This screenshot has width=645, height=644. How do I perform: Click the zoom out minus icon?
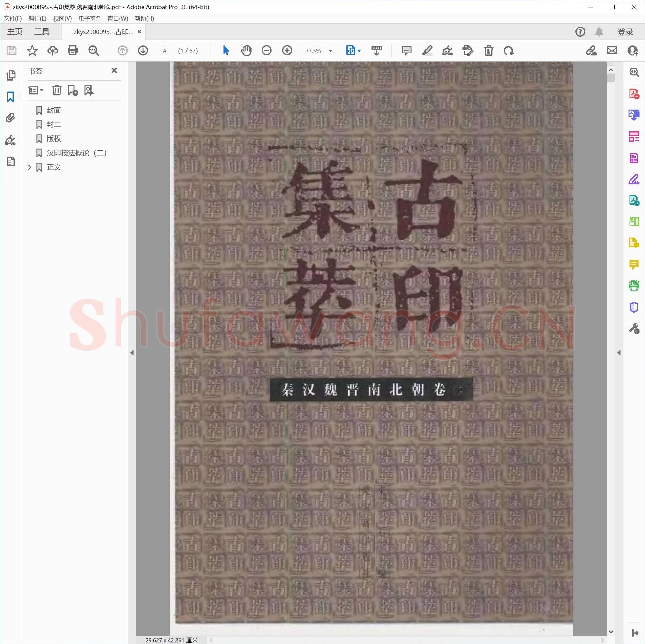coord(266,50)
